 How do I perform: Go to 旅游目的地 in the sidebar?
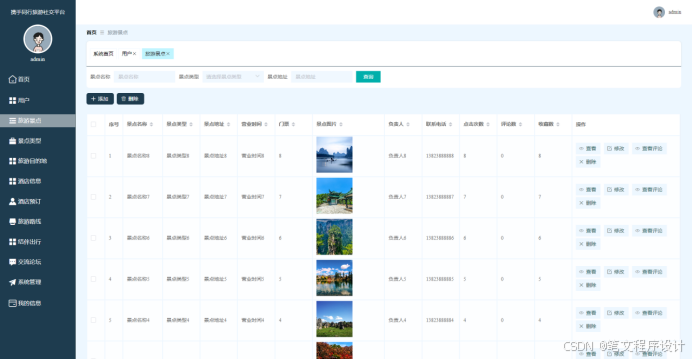(38, 161)
